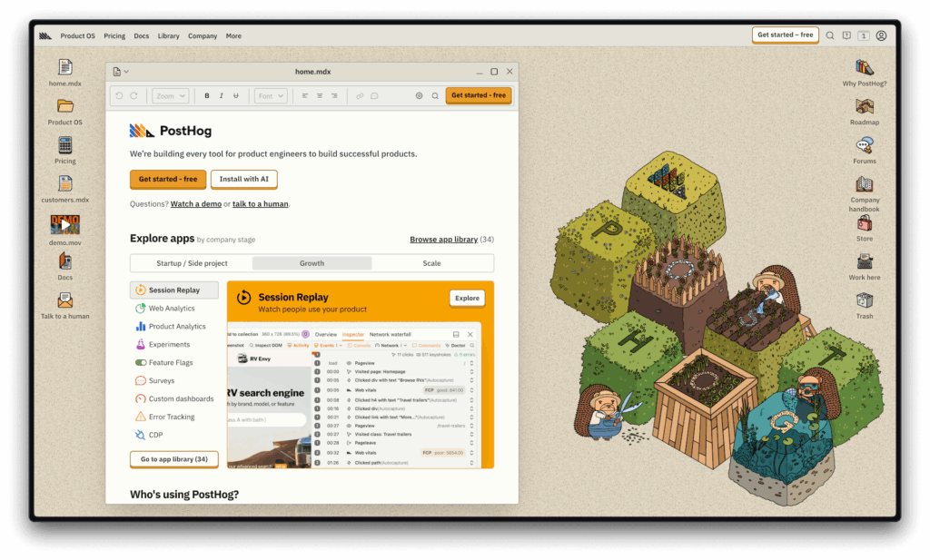Select Surveys in the apps list
The width and height of the screenshot is (930, 560).
tap(174, 380)
